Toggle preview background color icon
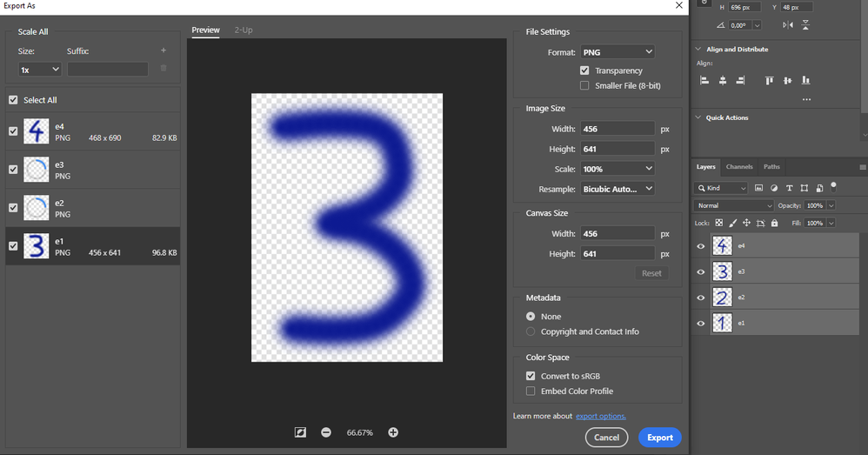 (x=300, y=432)
